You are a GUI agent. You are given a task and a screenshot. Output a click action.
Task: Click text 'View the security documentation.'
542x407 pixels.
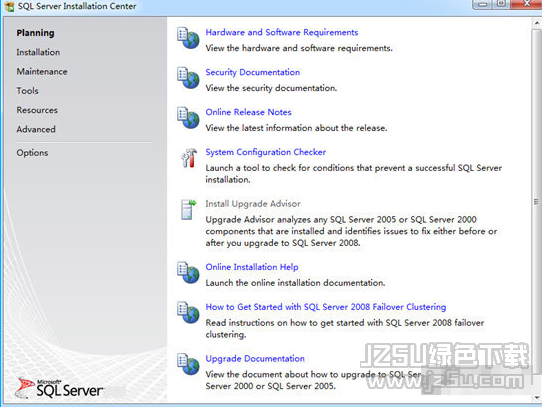point(271,88)
